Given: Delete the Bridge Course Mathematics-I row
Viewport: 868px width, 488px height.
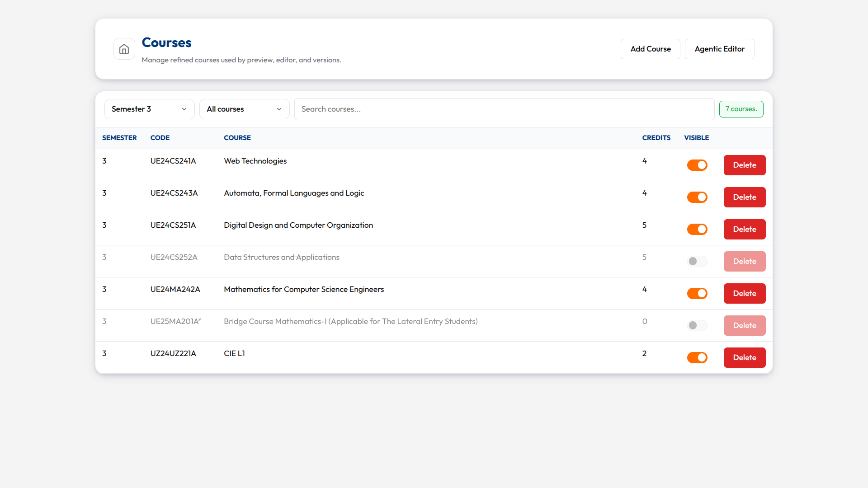Looking at the screenshot, I should click(x=744, y=325).
